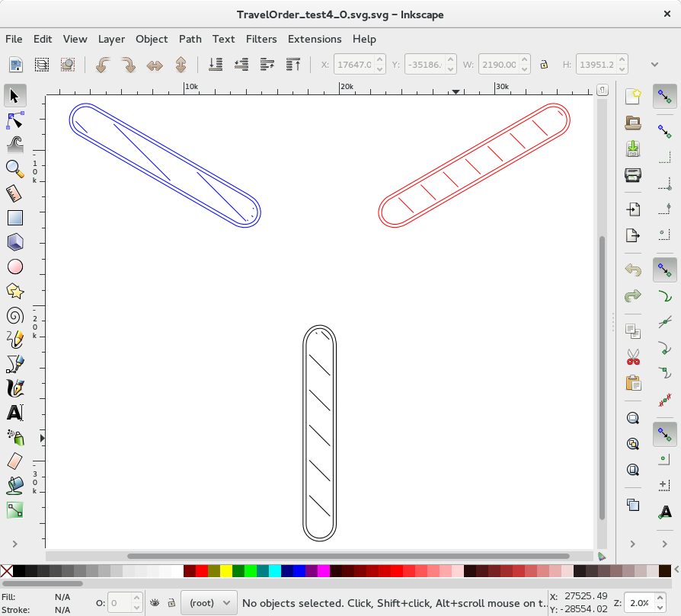Click Select All in All Layers icon
This screenshot has width=681, height=616.
coord(42,65)
